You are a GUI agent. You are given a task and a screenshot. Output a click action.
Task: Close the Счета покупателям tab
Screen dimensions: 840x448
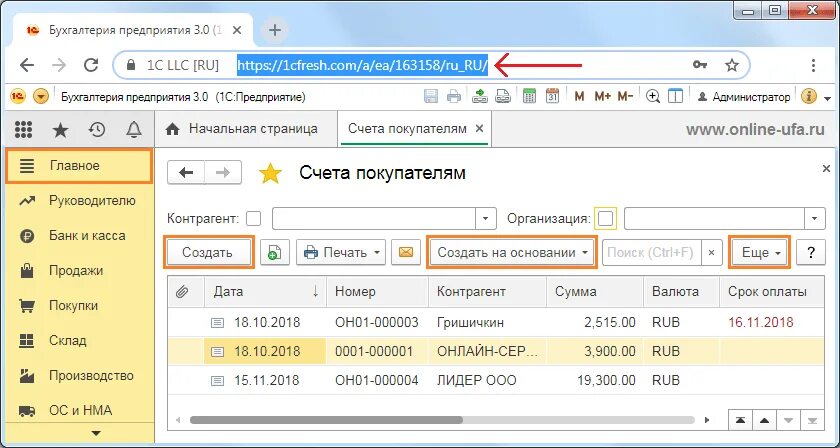pyautogui.click(x=479, y=129)
